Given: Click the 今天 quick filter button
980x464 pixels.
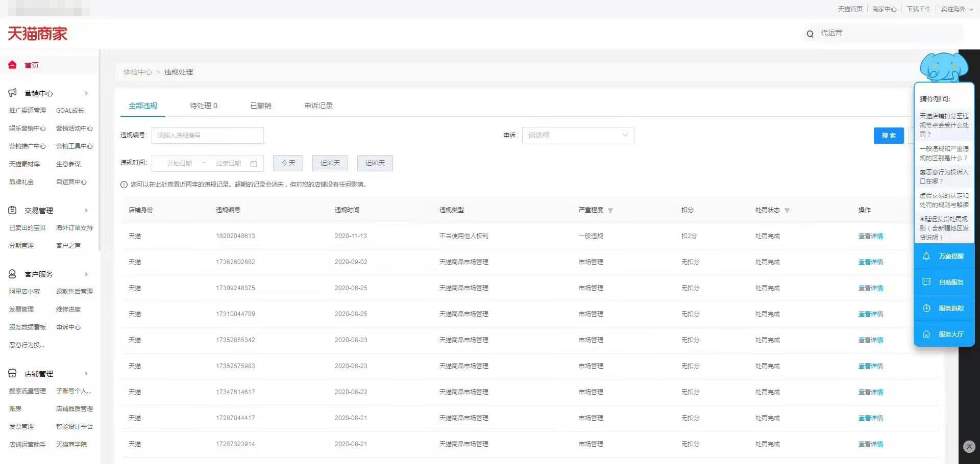Looking at the screenshot, I should pos(288,163).
